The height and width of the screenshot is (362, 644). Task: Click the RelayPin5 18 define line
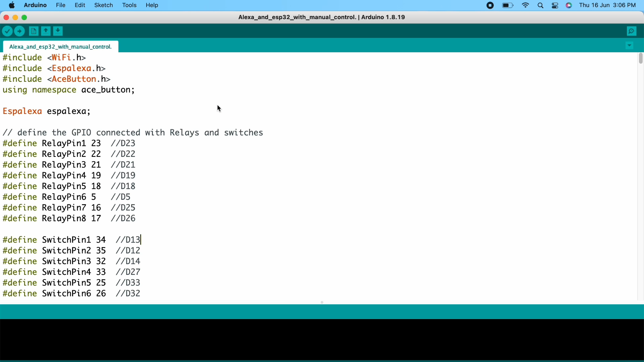tap(69, 187)
